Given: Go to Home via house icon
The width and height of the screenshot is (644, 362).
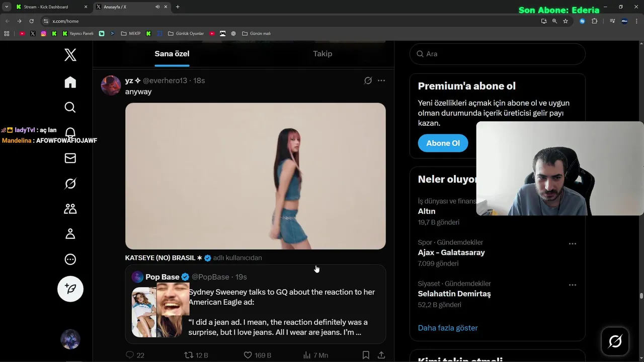Looking at the screenshot, I should click(x=70, y=82).
